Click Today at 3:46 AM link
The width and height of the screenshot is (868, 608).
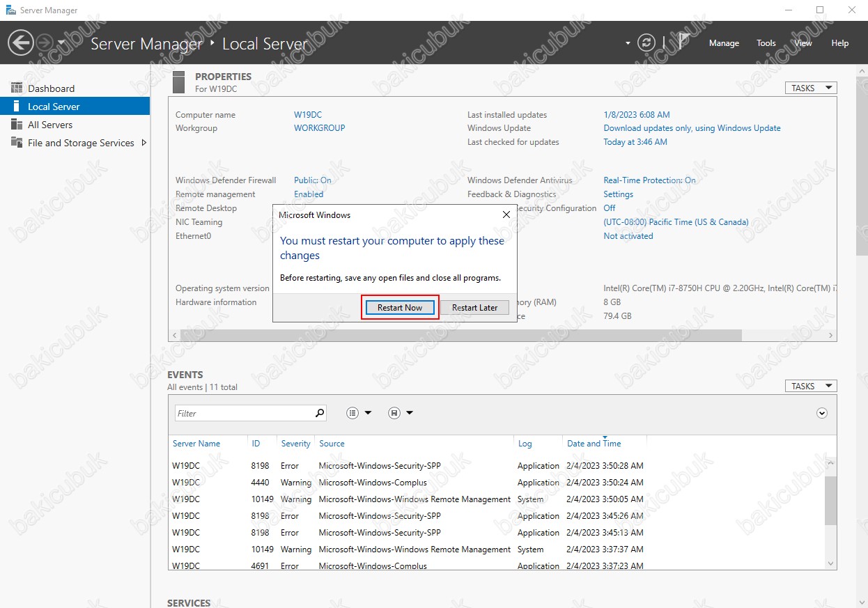635,142
